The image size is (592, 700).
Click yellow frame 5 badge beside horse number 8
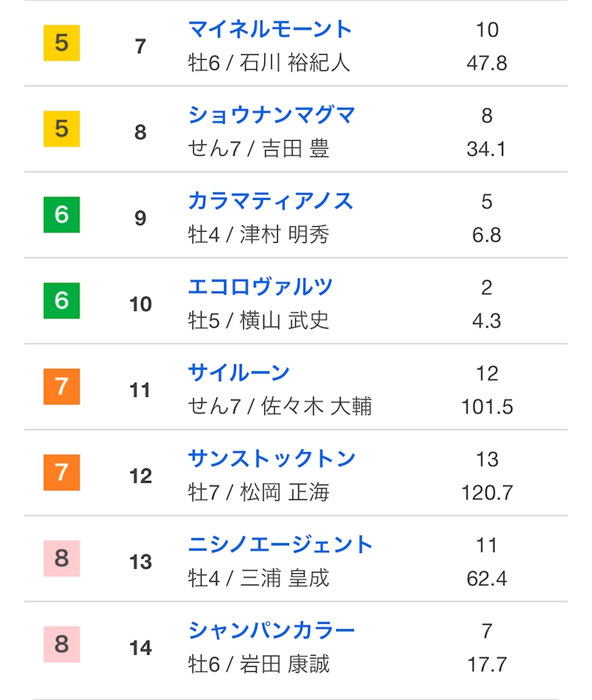point(61,129)
